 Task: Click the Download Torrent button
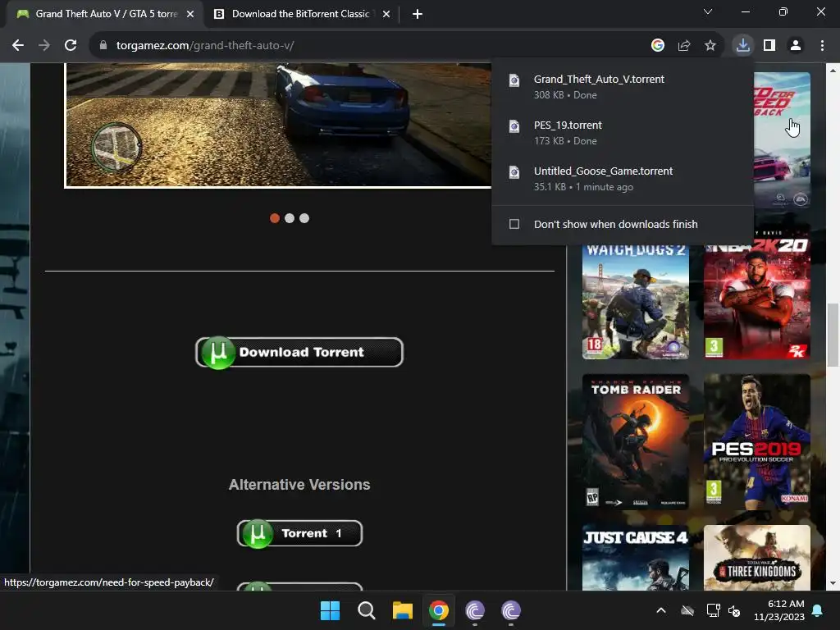click(x=299, y=352)
